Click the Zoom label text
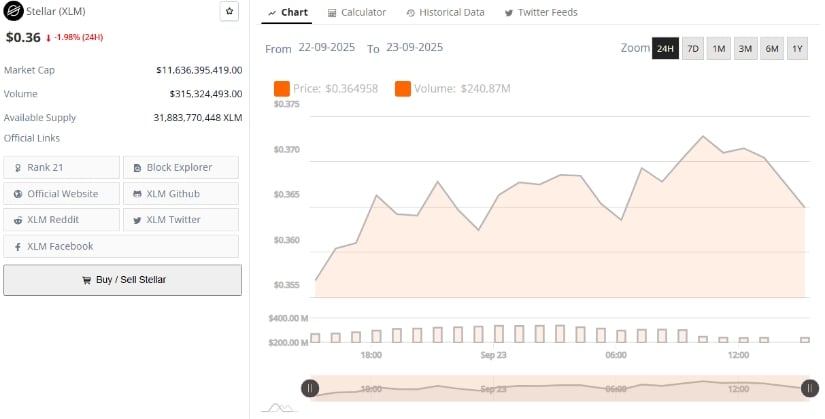The height and width of the screenshot is (419, 825). point(635,48)
